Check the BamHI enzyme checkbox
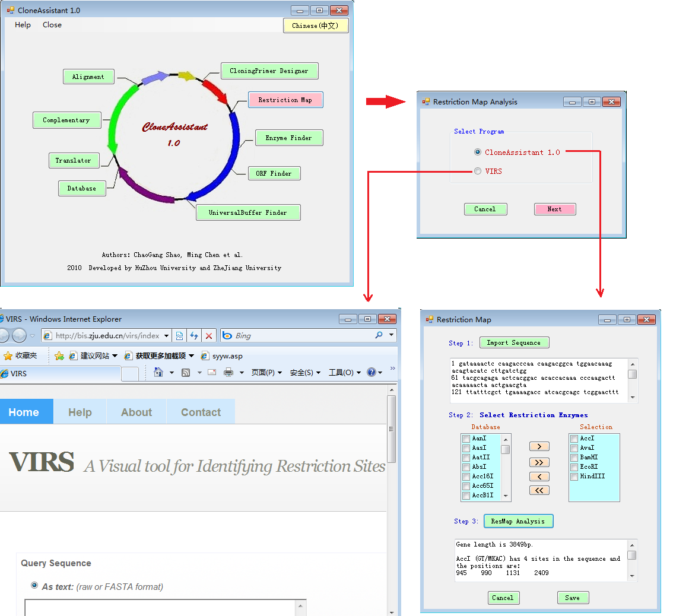The image size is (689, 616). click(574, 458)
